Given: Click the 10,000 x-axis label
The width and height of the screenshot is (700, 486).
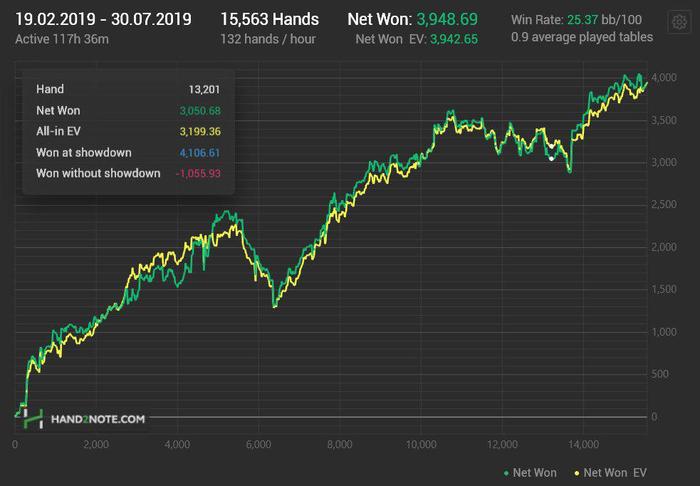Looking at the screenshot, I should 421,444.
